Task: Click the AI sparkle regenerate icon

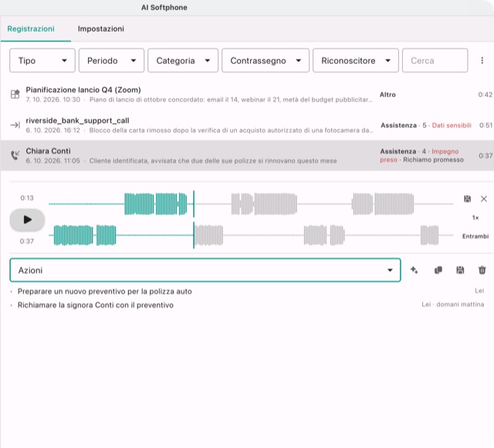Action: click(x=414, y=270)
